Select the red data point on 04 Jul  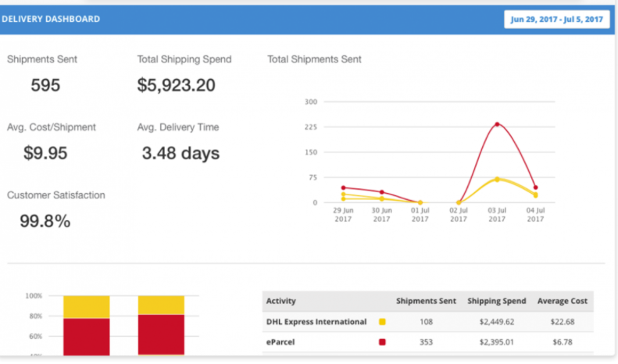[535, 187]
